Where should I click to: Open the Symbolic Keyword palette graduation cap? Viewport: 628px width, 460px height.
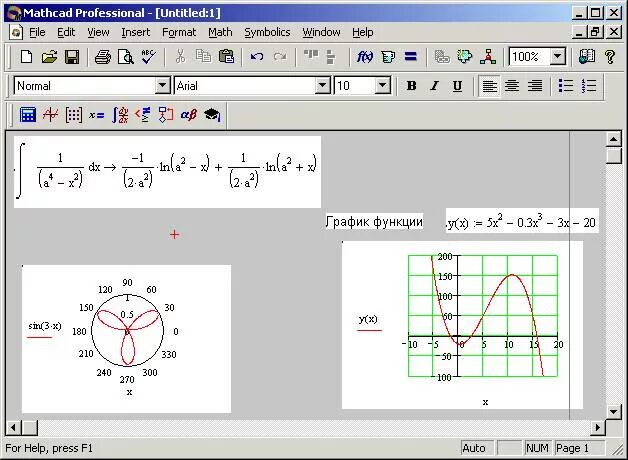click(212, 115)
